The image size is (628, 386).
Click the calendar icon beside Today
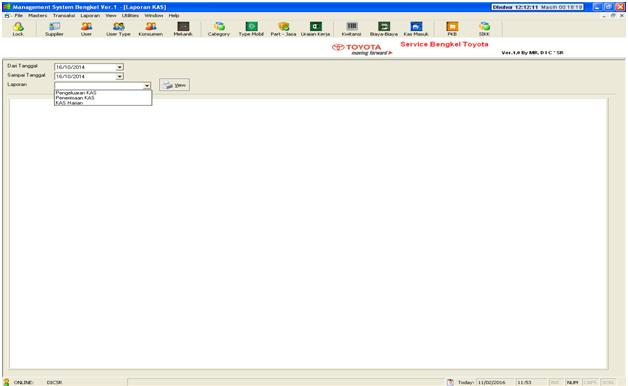[x=450, y=382]
